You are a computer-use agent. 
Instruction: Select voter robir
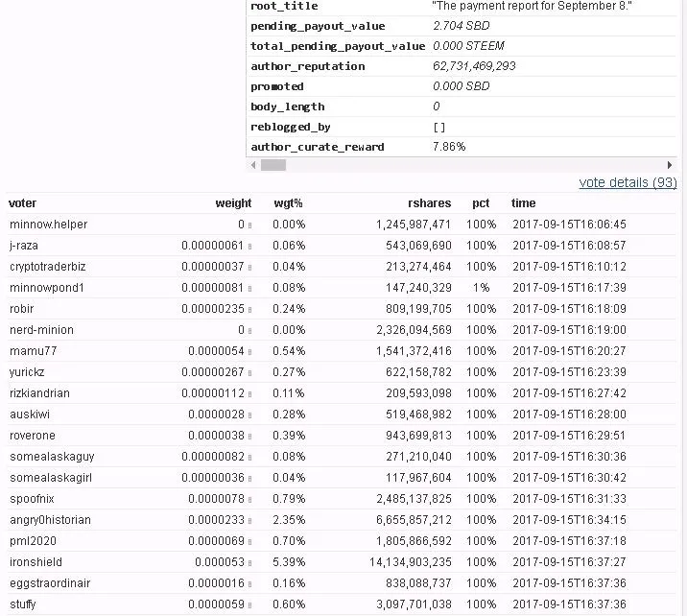point(21,309)
